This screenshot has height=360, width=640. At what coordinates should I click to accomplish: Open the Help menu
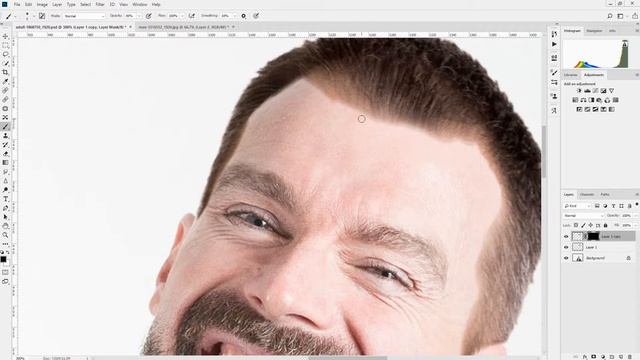point(156,4)
